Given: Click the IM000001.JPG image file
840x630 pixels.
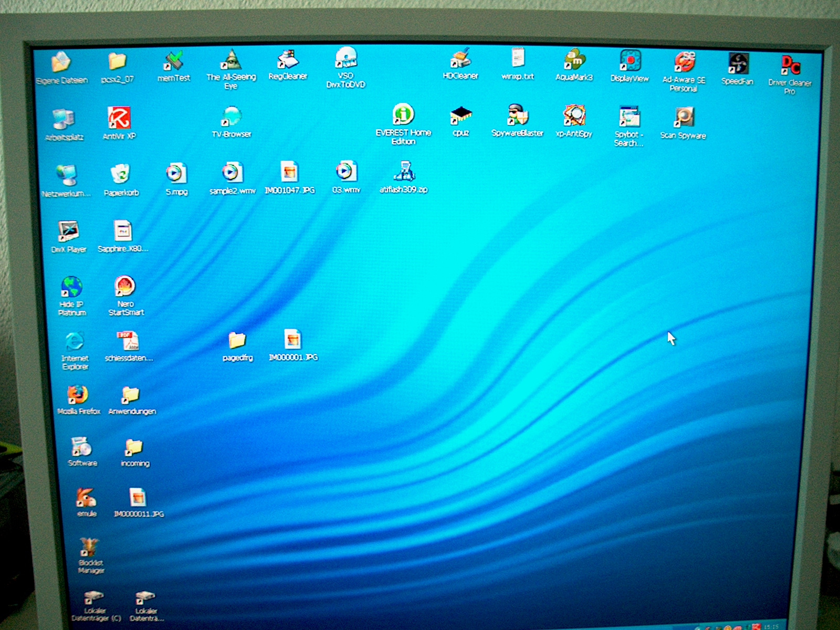Looking at the screenshot, I should coord(293,341).
